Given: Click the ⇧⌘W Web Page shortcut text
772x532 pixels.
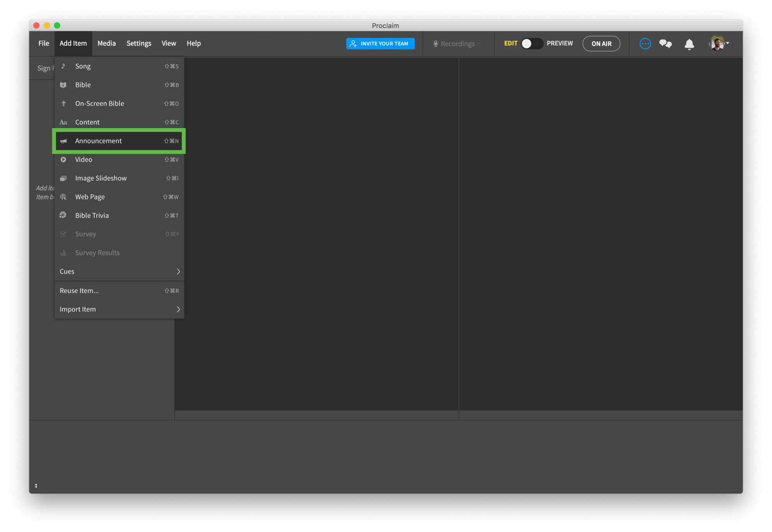Looking at the screenshot, I should [171, 197].
